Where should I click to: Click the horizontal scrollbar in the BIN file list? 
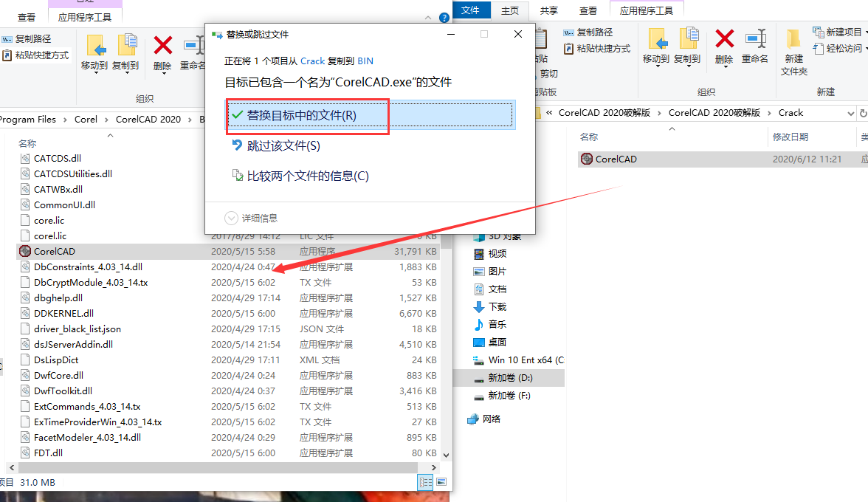coord(221,468)
